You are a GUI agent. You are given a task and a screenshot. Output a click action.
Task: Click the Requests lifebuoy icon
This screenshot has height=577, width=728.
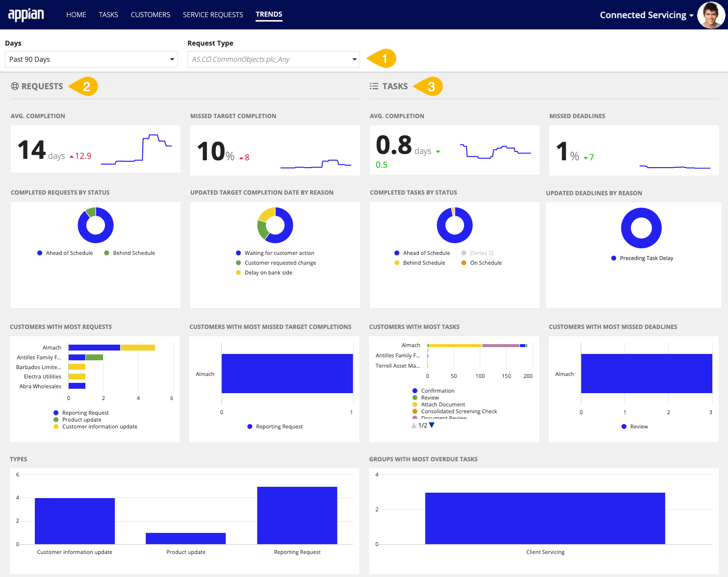pos(15,86)
